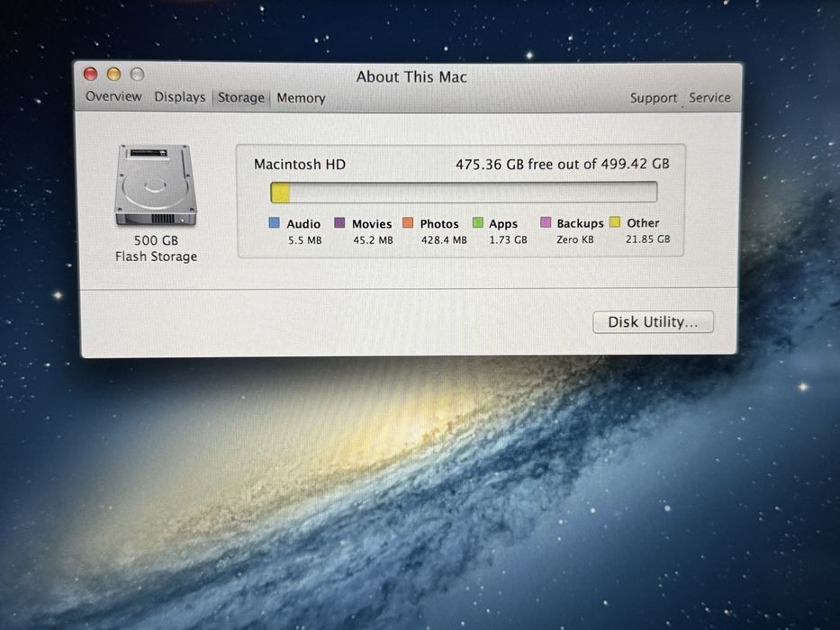Click the 1.73 GB Apps value
Image resolution: width=840 pixels, height=630 pixels.
[508, 240]
